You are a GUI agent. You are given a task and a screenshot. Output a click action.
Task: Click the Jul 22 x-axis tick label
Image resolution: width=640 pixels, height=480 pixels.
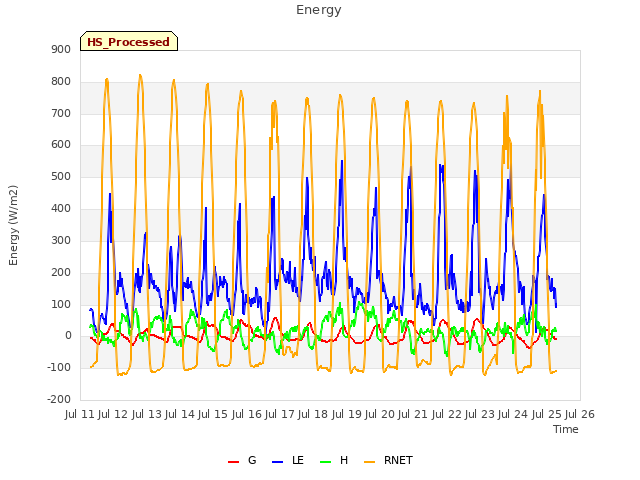pyautogui.click(x=447, y=414)
